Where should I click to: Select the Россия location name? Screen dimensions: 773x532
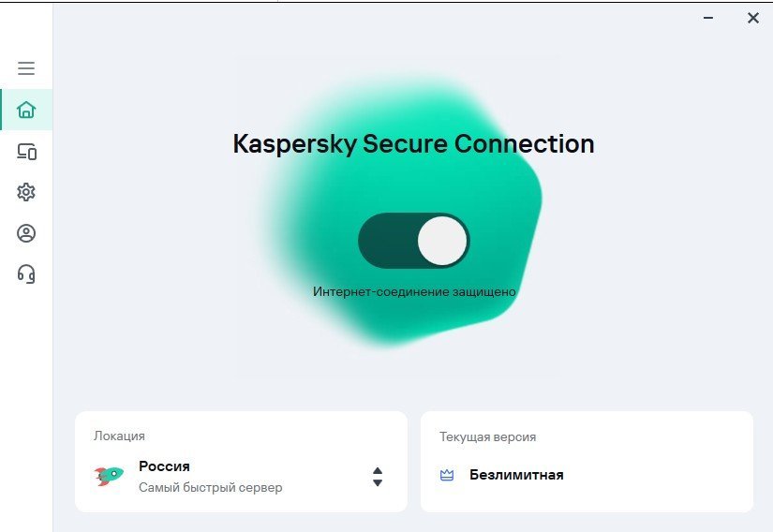(164, 466)
